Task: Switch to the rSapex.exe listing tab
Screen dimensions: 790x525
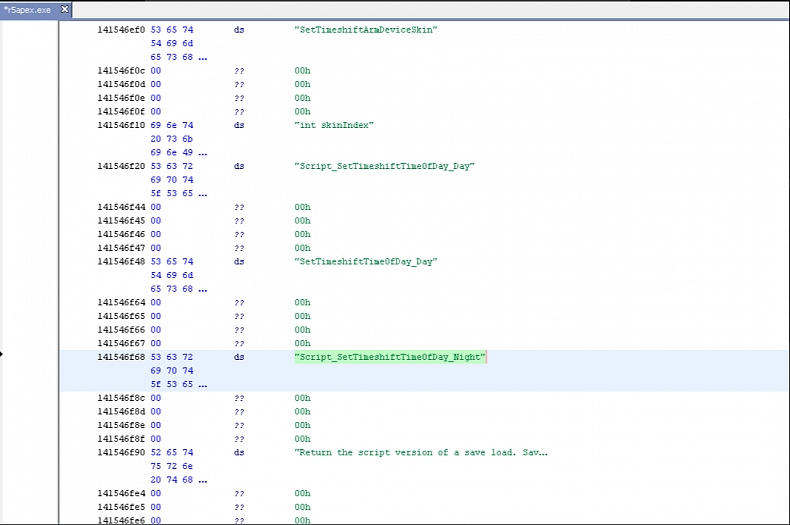Action: click(x=28, y=9)
